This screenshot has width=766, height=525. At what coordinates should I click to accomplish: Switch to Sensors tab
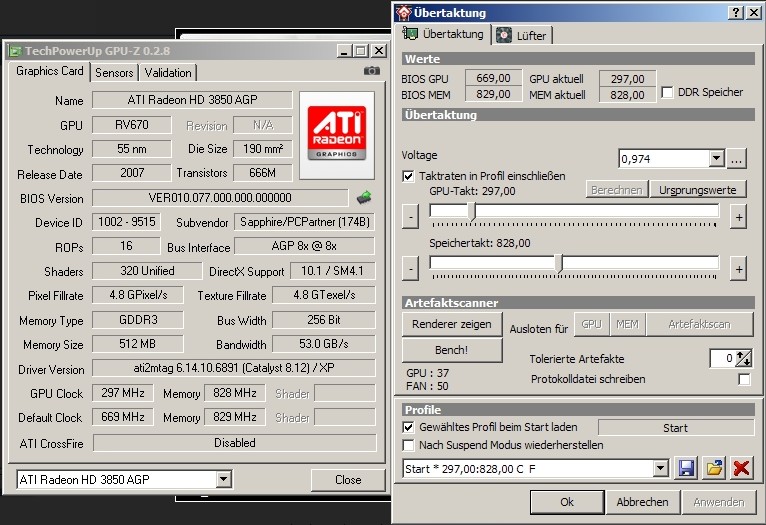click(114, 73)
